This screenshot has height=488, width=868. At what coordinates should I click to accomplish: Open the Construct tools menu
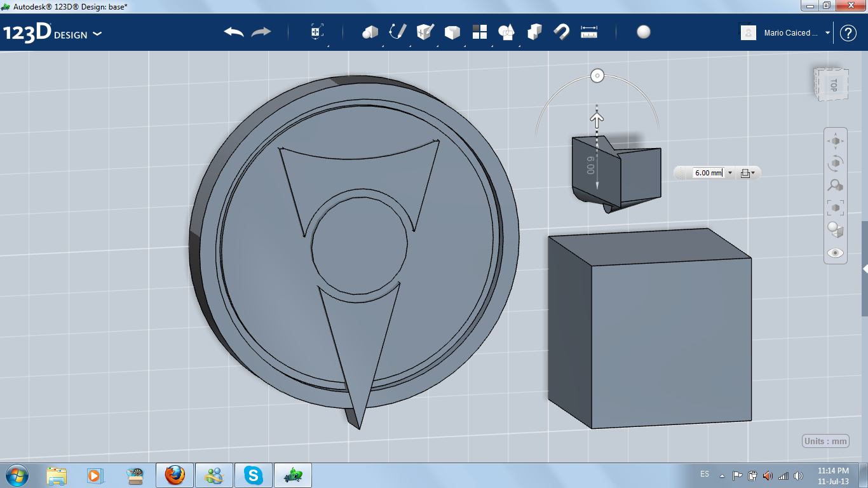(x=425, y=32)
